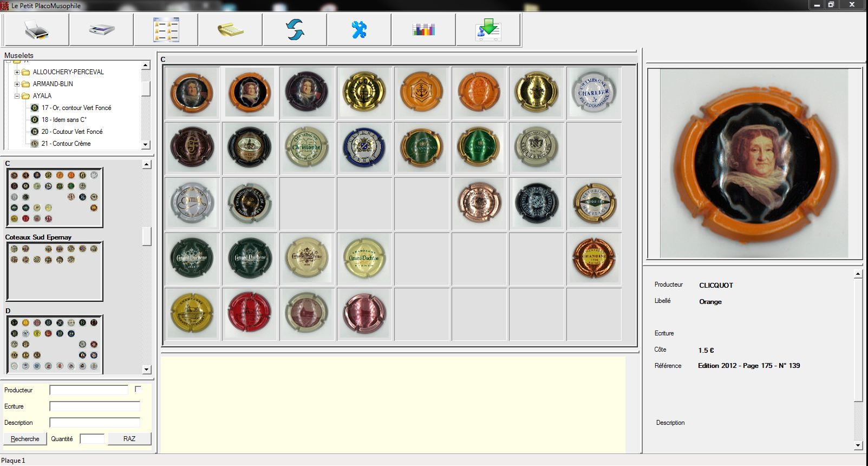This screenshot has width=868, height=466.
Task: Expand the ARMAND-BLIN folder
Action: 17,84
